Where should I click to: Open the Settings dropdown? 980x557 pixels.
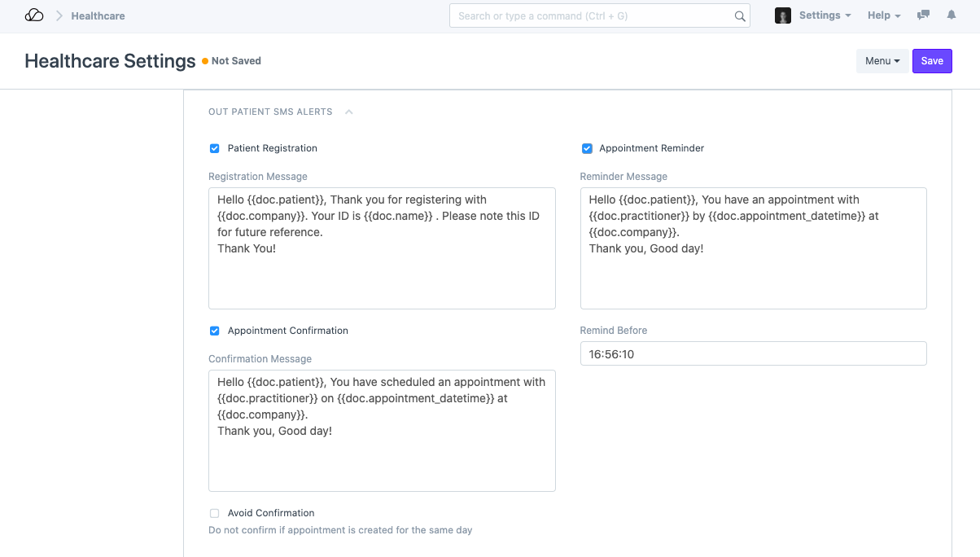[x=825, y=15]
